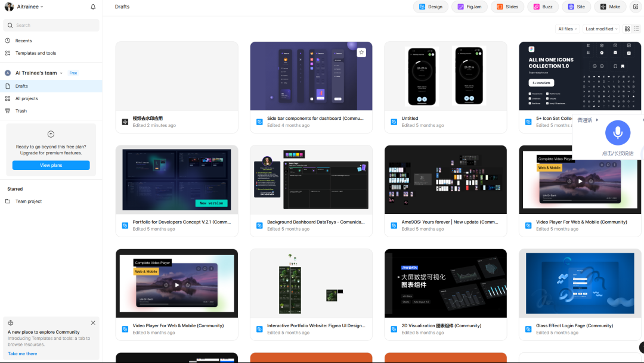The height and width of the screenshot is (363, 644).
Task: Click the Aitrainee profile avatar
Action: pos(9,7)
